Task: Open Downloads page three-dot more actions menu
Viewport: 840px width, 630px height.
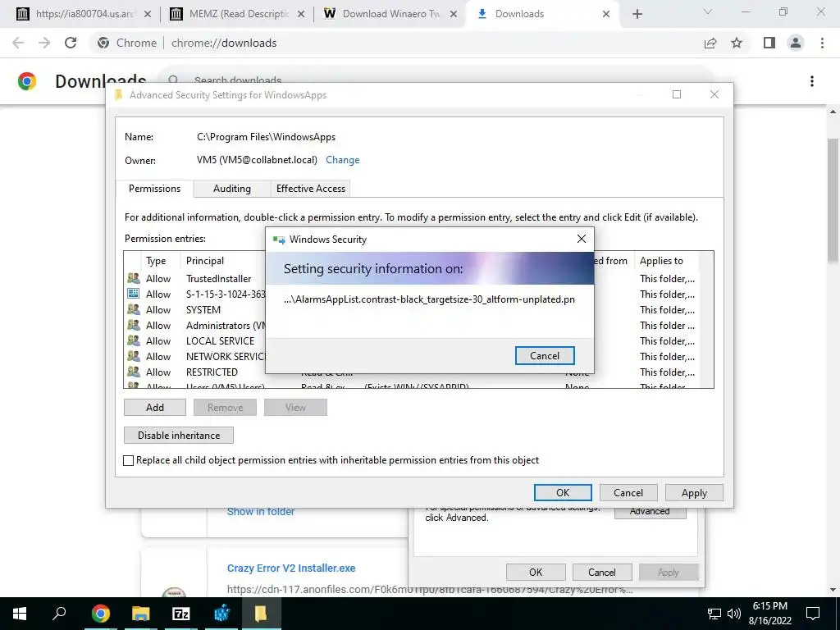Action: click(x=812, y=81)
